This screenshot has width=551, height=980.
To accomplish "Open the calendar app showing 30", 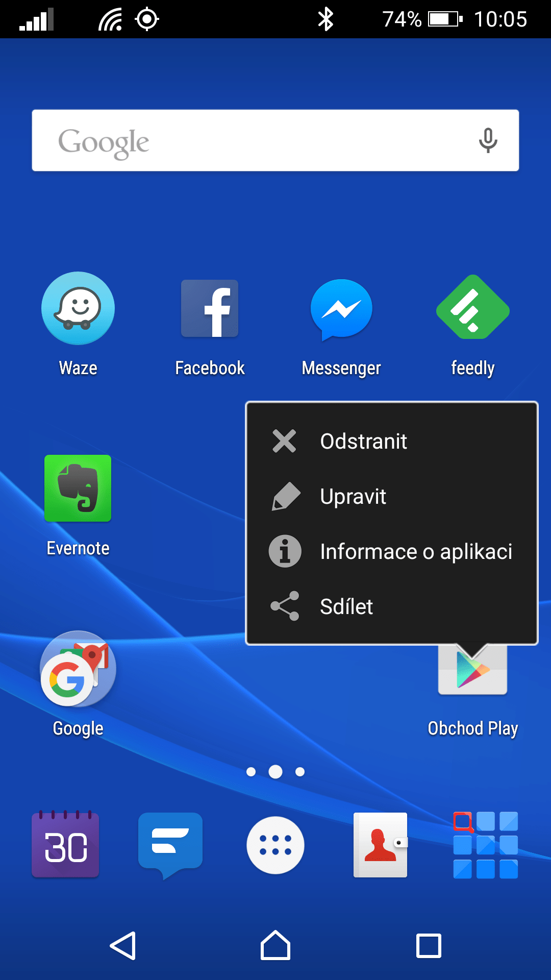I will tap(65, 845).
